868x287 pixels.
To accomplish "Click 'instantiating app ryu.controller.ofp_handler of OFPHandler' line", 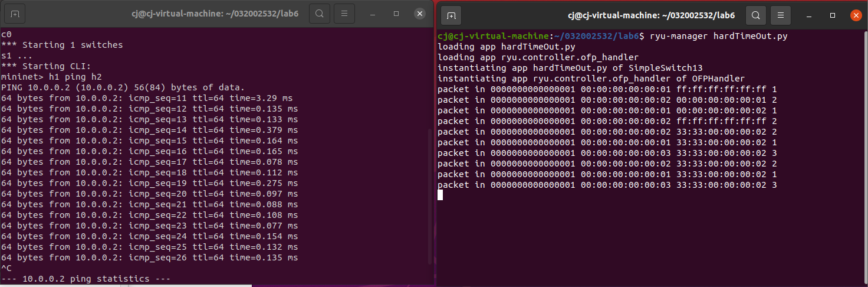I will [x=591, y=79].
